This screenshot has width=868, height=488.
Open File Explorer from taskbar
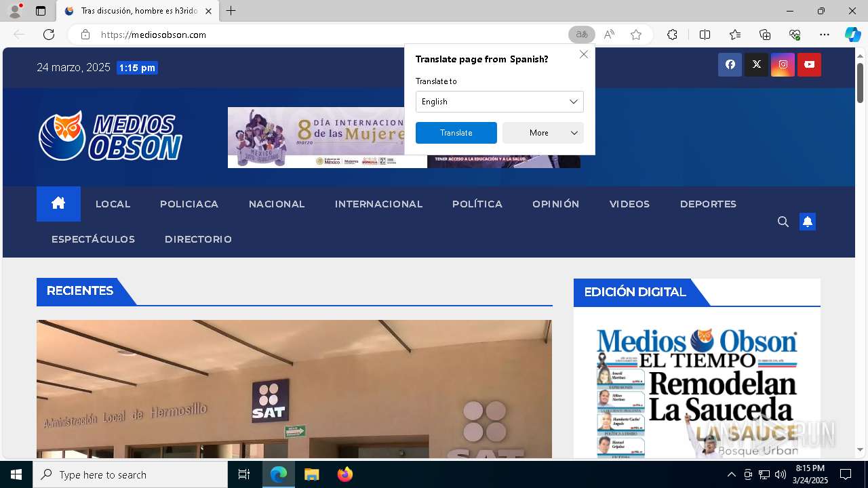click(x=311, y=474)
